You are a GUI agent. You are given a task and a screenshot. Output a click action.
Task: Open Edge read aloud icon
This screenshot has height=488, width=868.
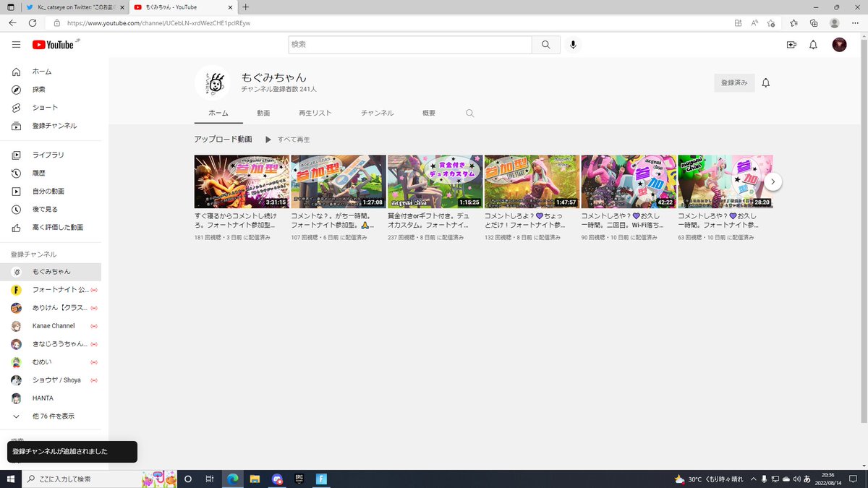pos(754,23)
